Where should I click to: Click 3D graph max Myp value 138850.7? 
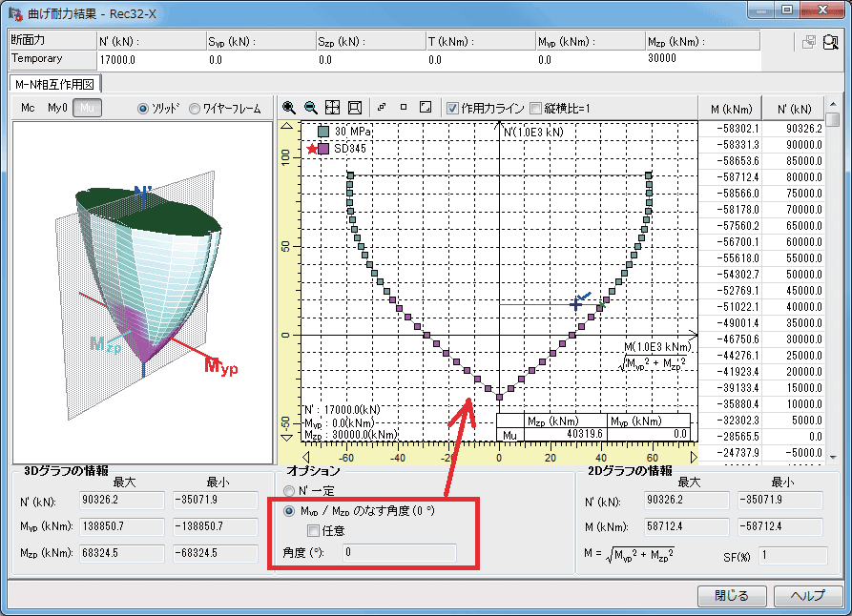(122, 526)
